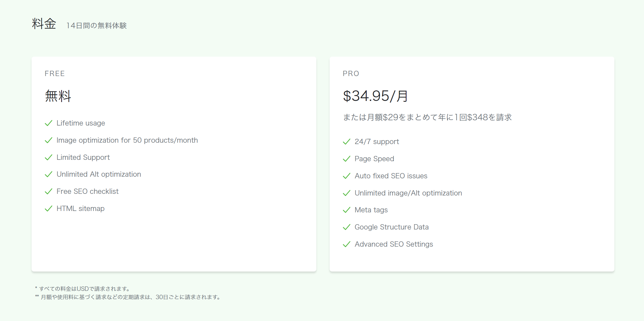Click the 料金 page heading
644x321 pixels.
[44, 24]
